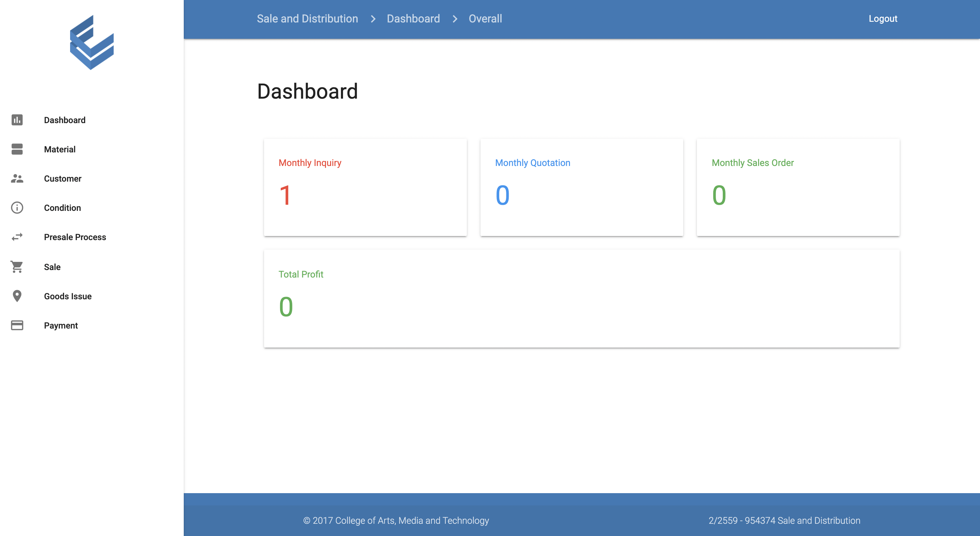Click the Sale and Distribution breadcrumb
Screen dimensions: 980x536
307,19
